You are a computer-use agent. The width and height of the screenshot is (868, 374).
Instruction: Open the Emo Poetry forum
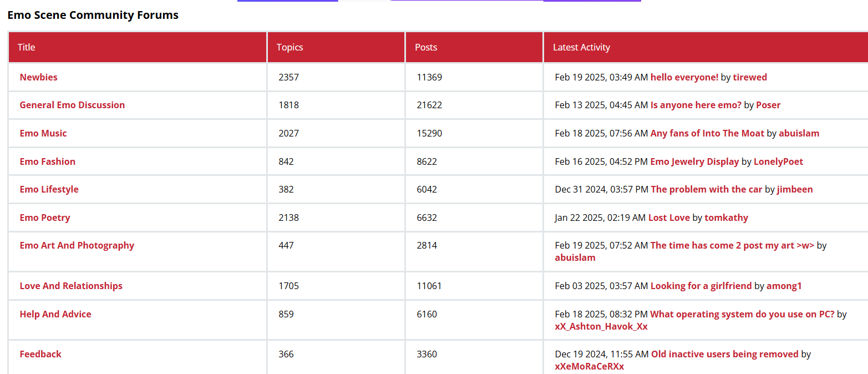tap(45, 218)
